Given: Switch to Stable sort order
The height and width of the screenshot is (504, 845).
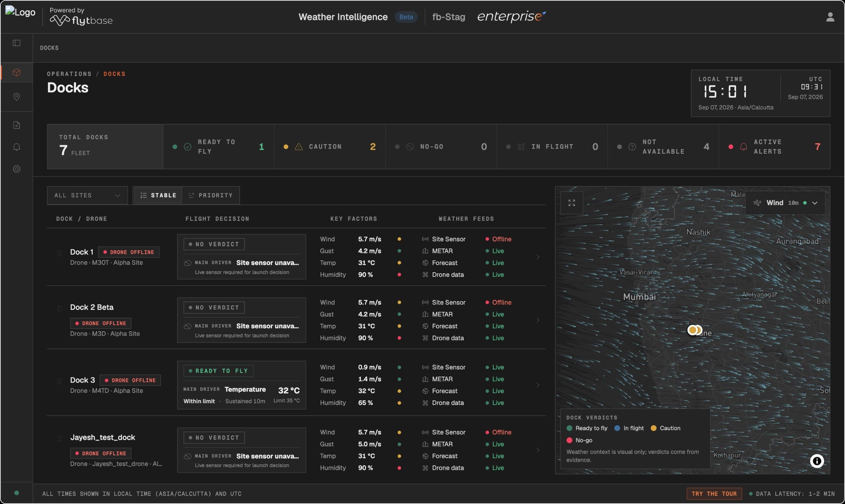Looking at the screenshot, I should [158, 195].
